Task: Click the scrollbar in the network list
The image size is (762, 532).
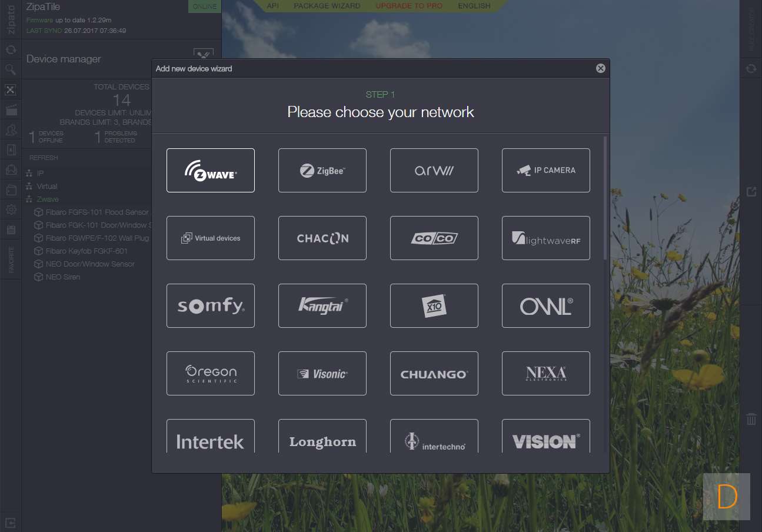Action: click(x=605, y=198)
